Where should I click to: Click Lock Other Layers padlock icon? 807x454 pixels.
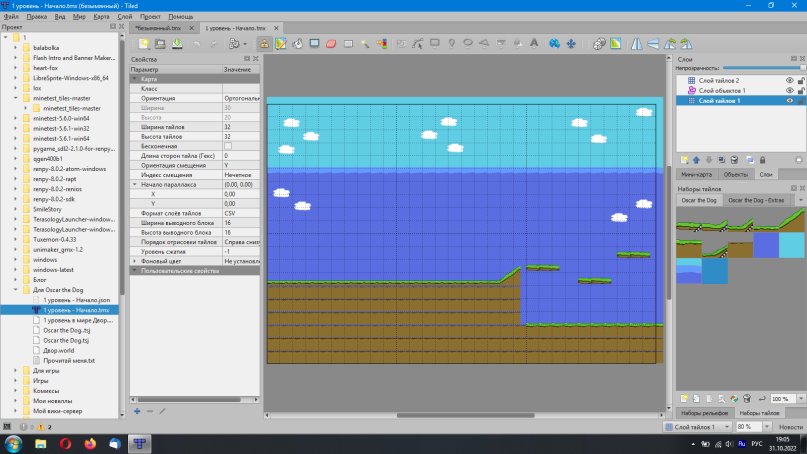[762, 160]
